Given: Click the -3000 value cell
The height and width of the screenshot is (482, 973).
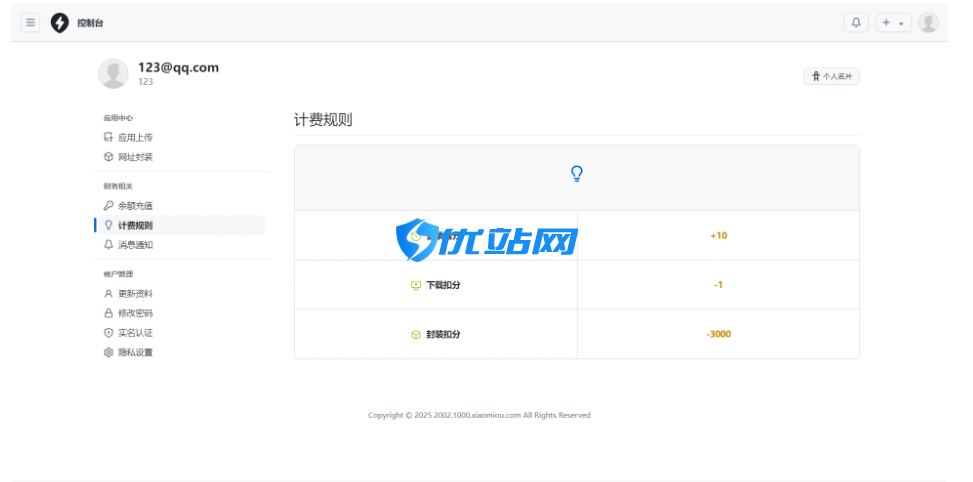Looking at the screenshot, I should coord(719,334).
